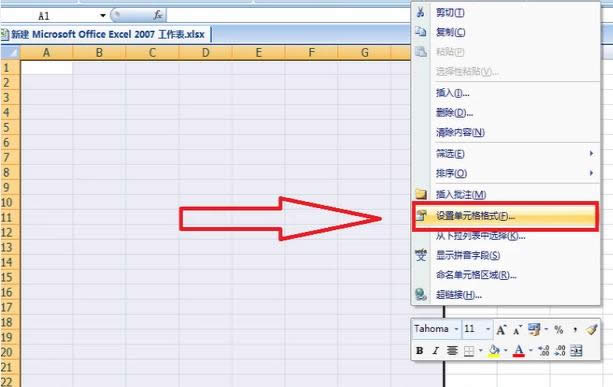
Task: Toggle Italic in the mini toolbar
Action: [435, 351]
